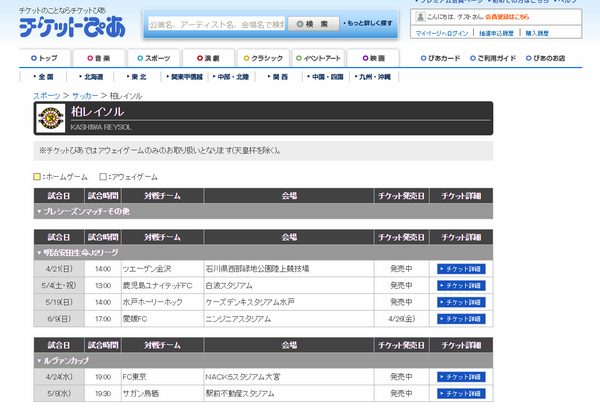Switch to the 映画 tab
The height and width of the screenshot is (409, 600).
click(373, 58)
